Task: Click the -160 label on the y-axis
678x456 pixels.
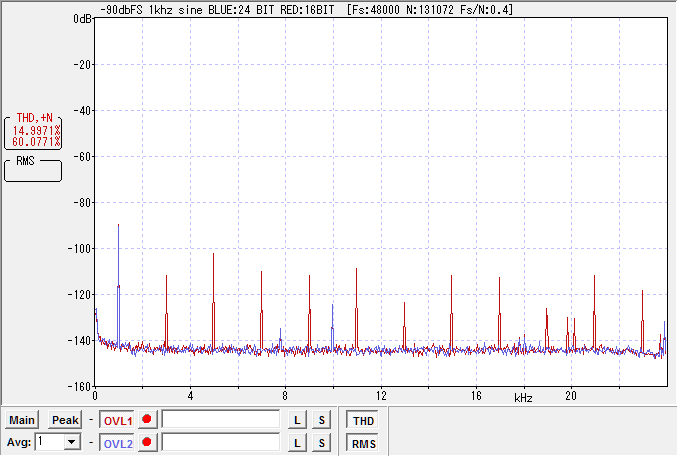Action: click(x=79, y=386)
